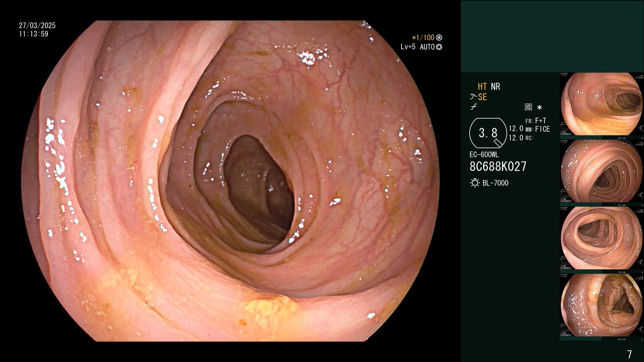
Task: Click the image count 7
Action: click(x=630, y=354)
